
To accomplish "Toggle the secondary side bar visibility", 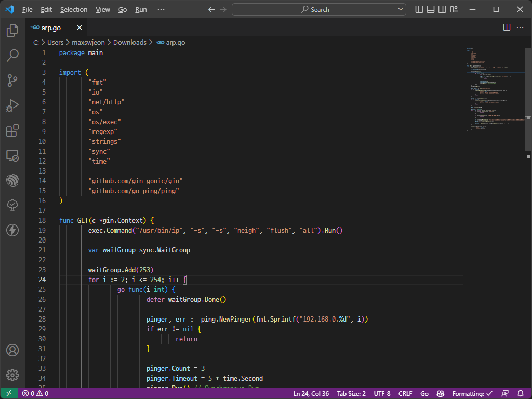I will coord(442,9).
